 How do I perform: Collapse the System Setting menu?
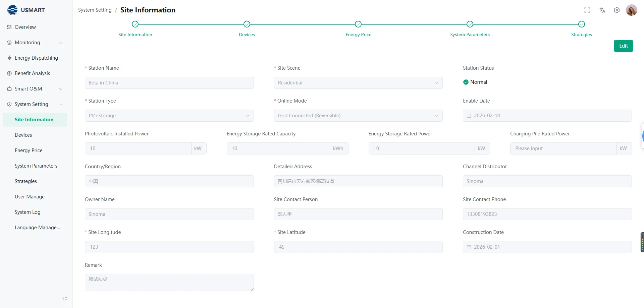pos(61,104)
